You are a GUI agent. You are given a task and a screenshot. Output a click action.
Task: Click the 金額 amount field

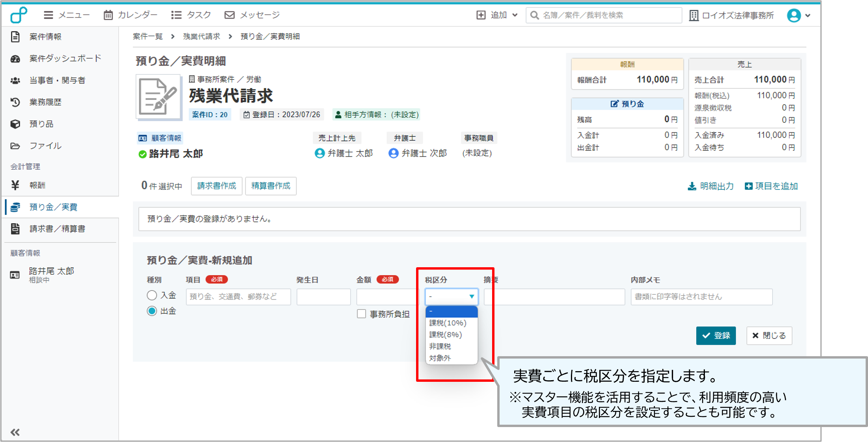click(x=387, y=297)
